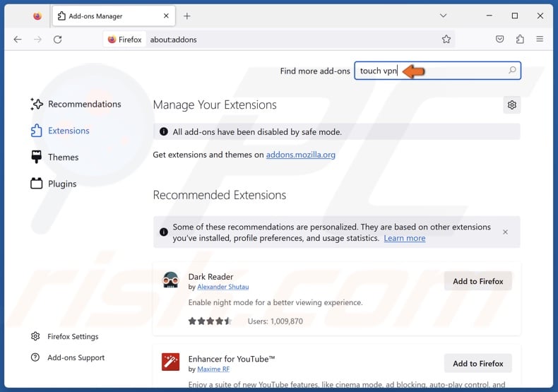
Task: Open the gear tools menu for extensions
Action: pyautogui.click(x=511, y=105)
